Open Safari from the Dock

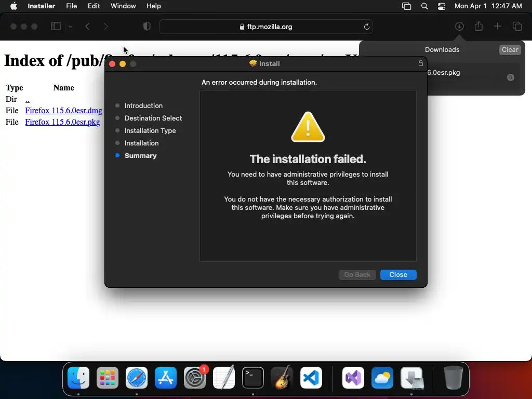pyautogui.click(x=137, y=378)
